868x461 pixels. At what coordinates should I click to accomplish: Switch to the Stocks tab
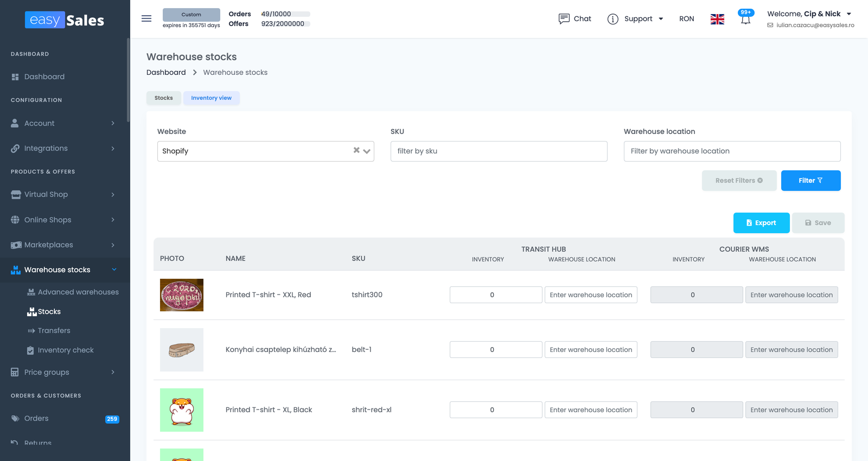(x=163, y=98)
